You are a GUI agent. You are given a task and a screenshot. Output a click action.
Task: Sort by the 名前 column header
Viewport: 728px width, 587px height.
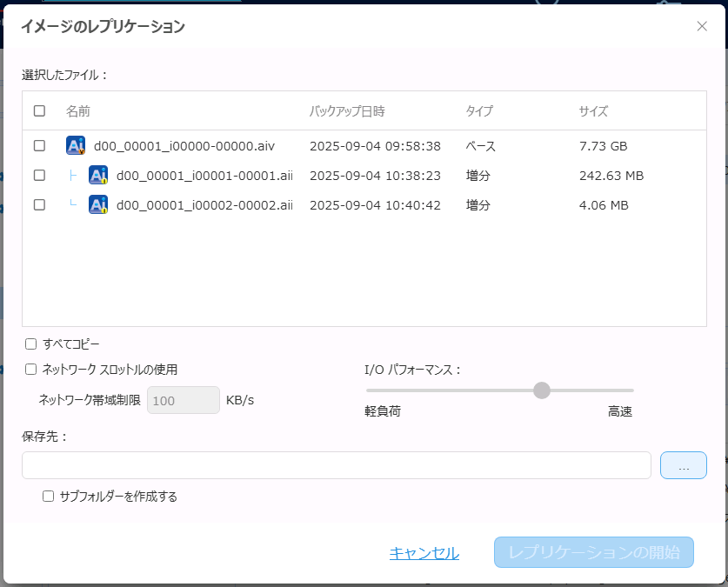[78, 111]
